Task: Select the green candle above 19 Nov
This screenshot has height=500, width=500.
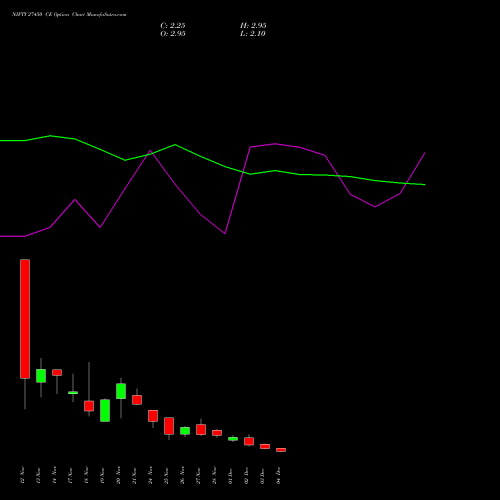Action: click(105, 410)
